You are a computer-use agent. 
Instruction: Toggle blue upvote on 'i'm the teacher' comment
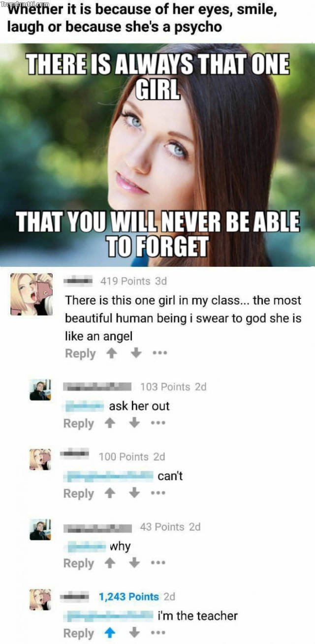coord(110,633)
